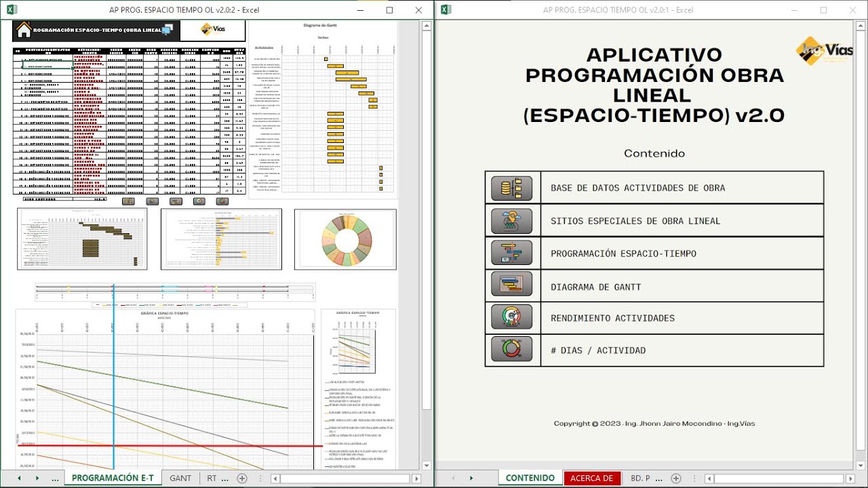Click the Excel icon in right window title bar
Image resolution: width=868 pixels, height=488 pixels.
click(x=446, y=9)
